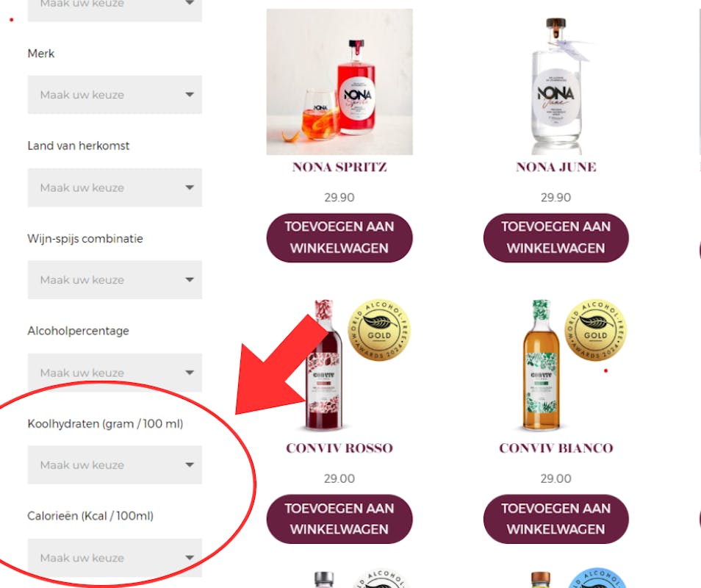Open the Calorieën filter dropdown
The height and width of the screenshot is (588, 701).
115,558
